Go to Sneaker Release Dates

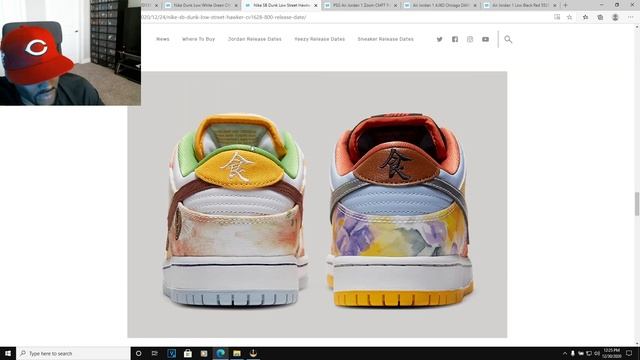click(x=385, y=39)
